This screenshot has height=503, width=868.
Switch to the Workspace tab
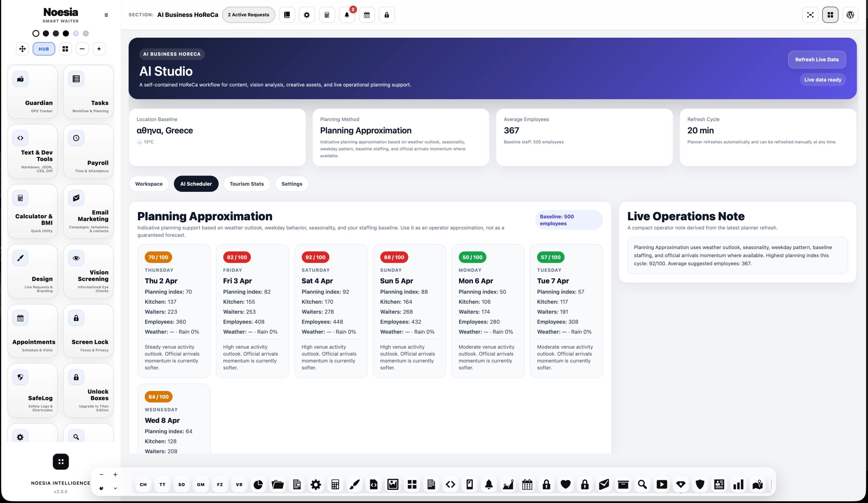[149, 184]
